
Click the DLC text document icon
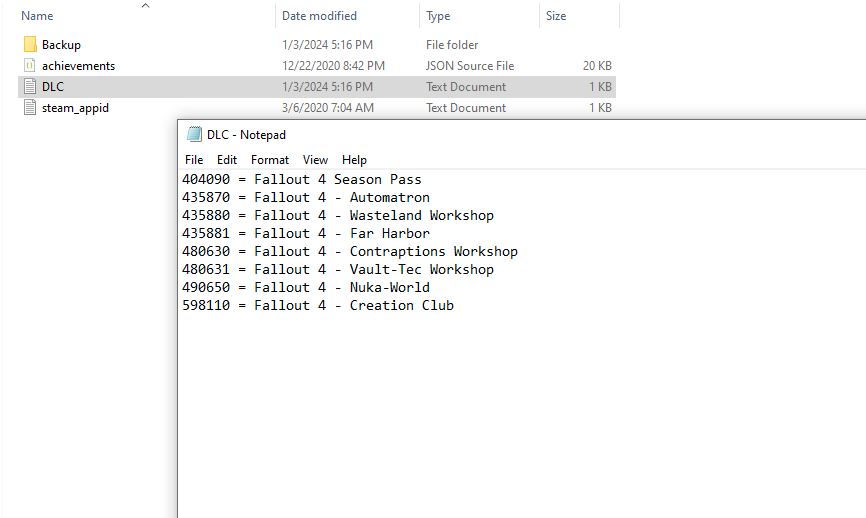click(30, 86)
